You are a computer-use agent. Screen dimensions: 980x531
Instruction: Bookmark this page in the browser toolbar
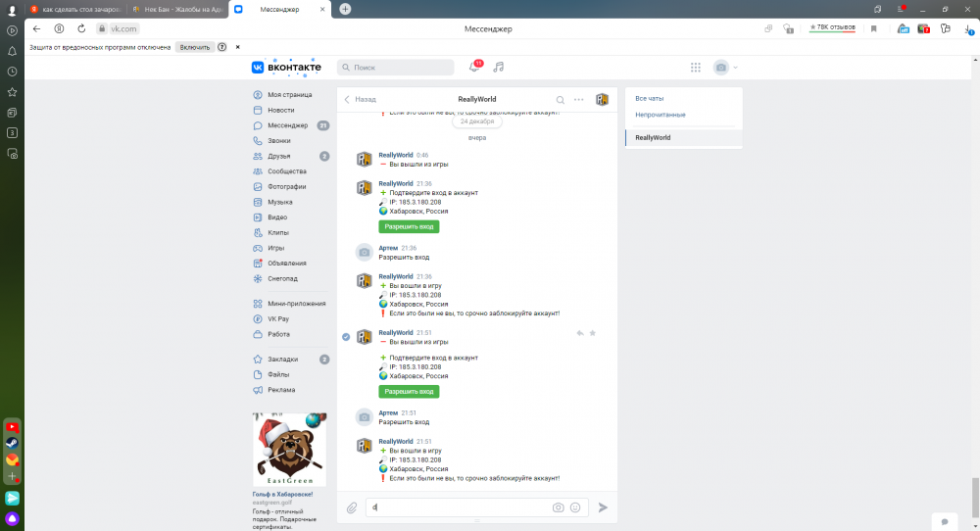(x=874, y=28)
